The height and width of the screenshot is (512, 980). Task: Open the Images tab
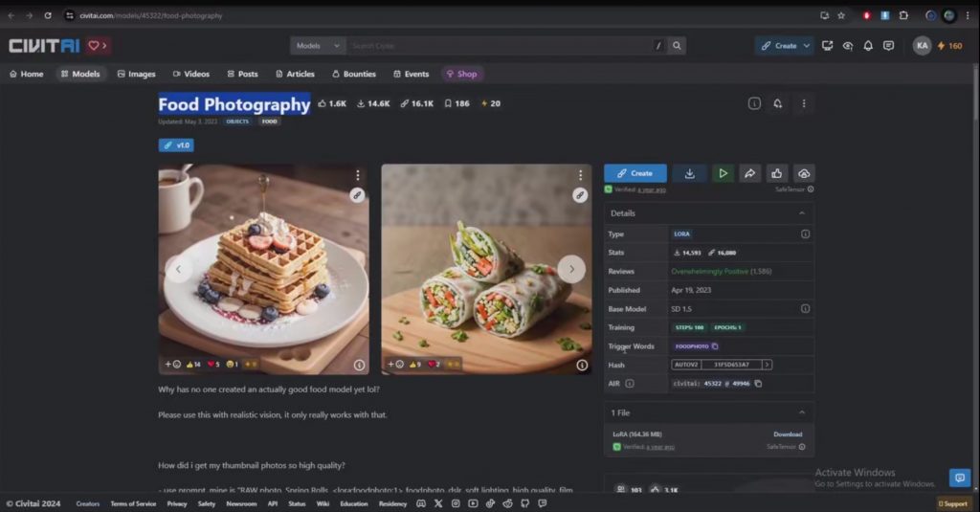click(136, 74)
